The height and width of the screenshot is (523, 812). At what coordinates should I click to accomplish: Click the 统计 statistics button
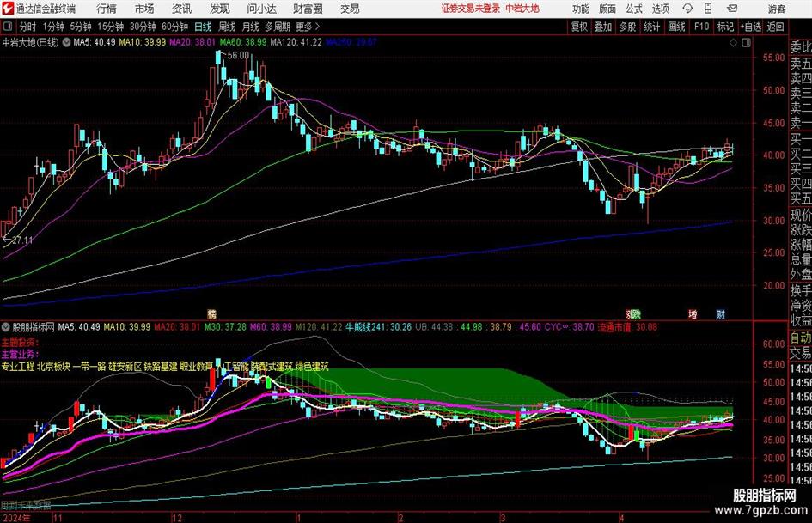point(651,27)
